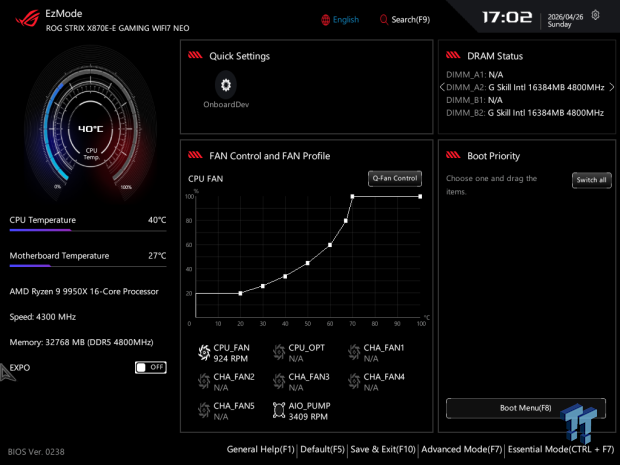Toggle the EXPO switch on
The image size is (620, 465).
click(151, 367)
